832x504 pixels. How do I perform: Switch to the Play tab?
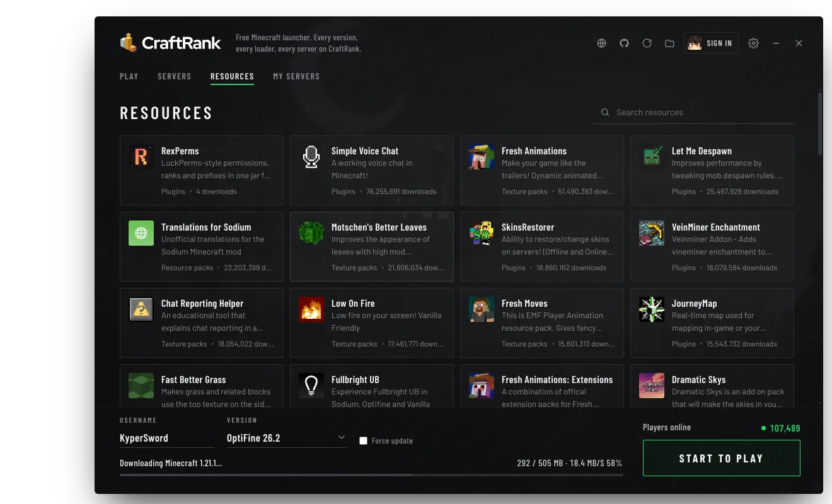click(x=129, y=76)
